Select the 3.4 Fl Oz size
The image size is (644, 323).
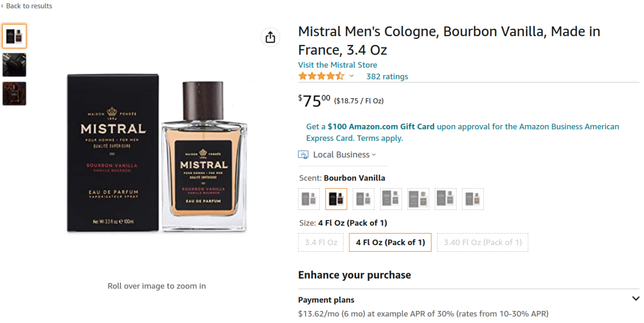click(x=321, y=242)
